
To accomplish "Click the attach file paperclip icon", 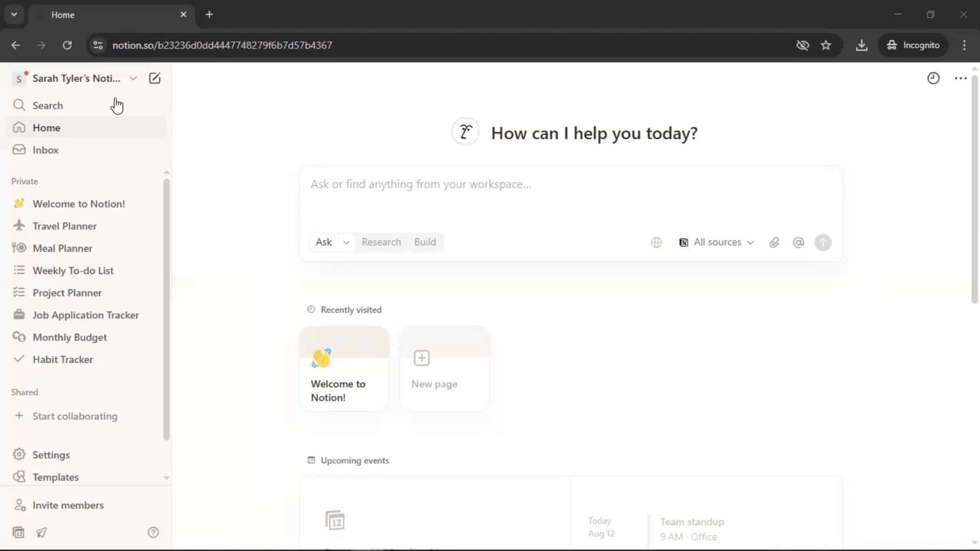I will 774,243.
